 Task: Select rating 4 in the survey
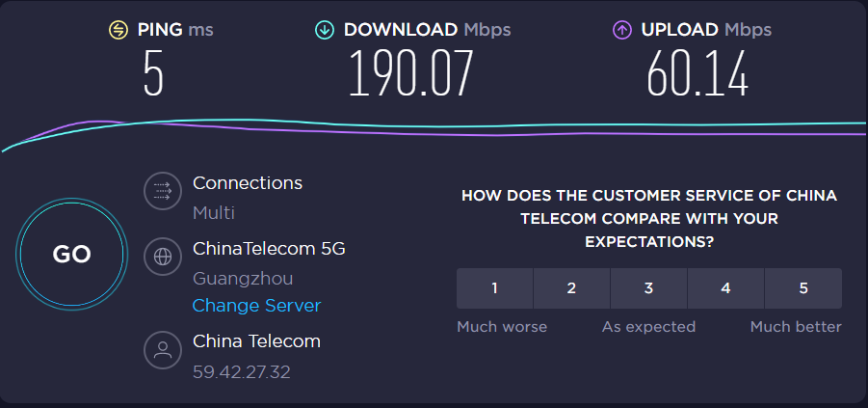coord(725,287)
